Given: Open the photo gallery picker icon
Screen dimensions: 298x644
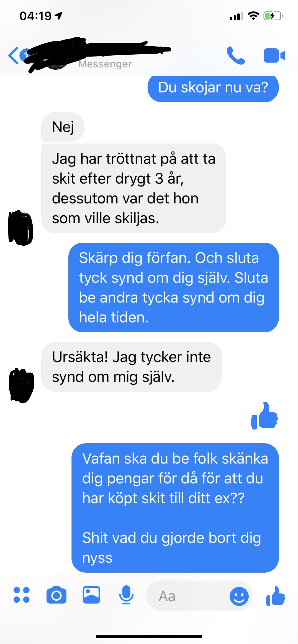Looking at the screenshot, I should (x=91, y=595).
